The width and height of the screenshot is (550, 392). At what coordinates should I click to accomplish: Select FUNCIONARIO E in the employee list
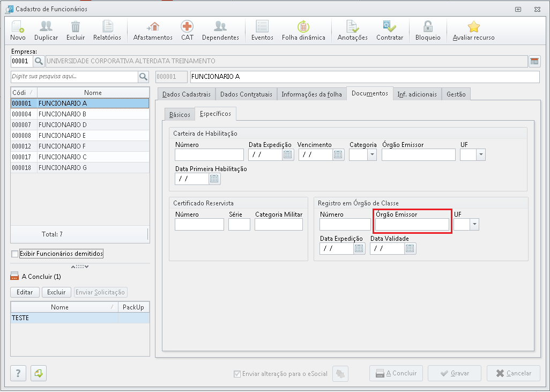coord(80,136)
